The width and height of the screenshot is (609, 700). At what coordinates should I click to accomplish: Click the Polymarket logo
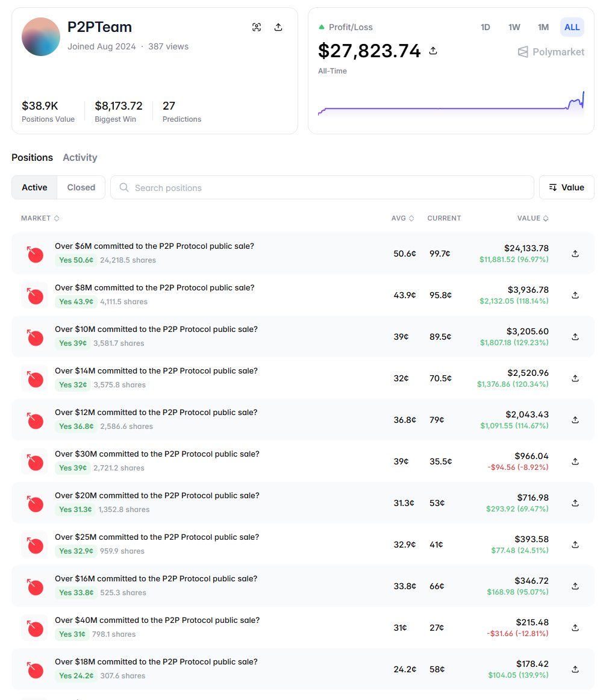pyautogui.click(x=551, y=52)
